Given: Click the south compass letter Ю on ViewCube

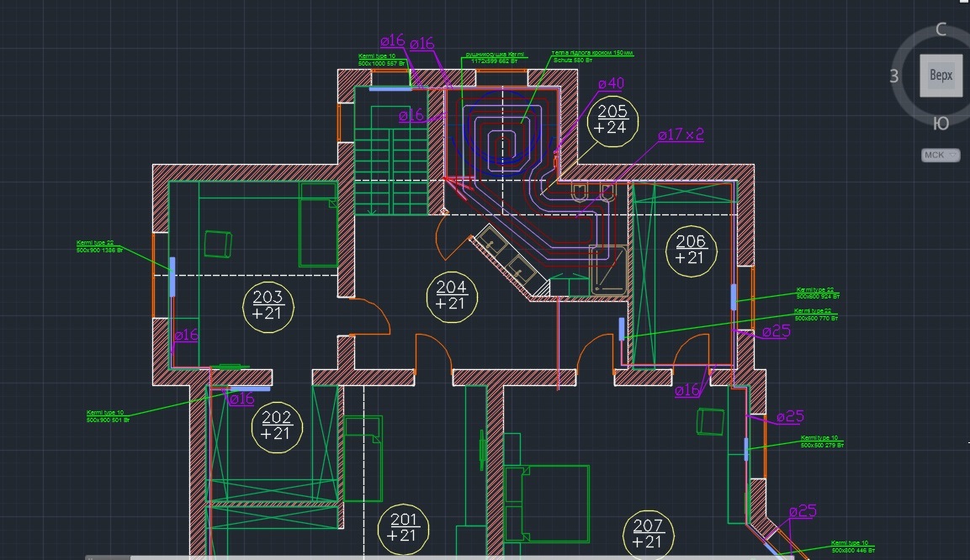Looking at the screenshot, I should tap(941, 124).
